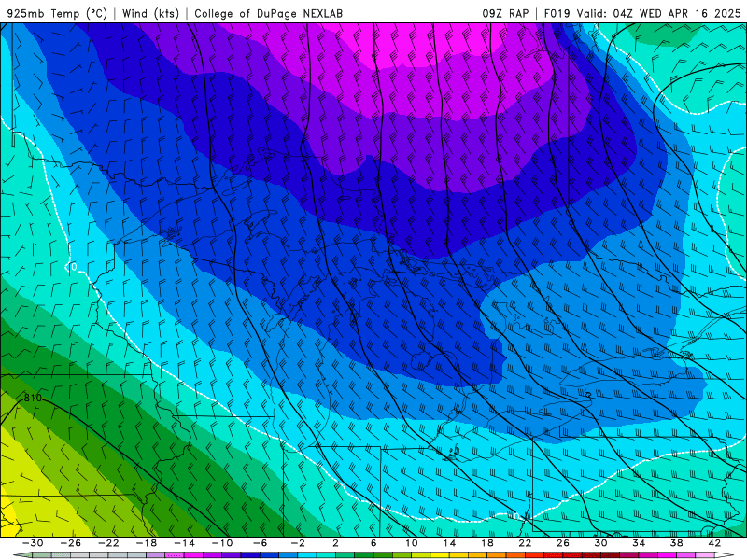Click the positive '14' color scale label

click(449, 543)
